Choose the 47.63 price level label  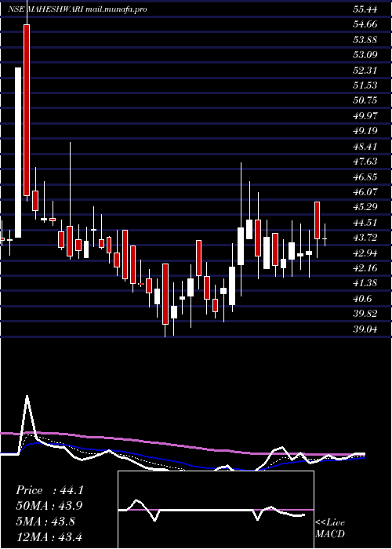[x=365, y=162]
